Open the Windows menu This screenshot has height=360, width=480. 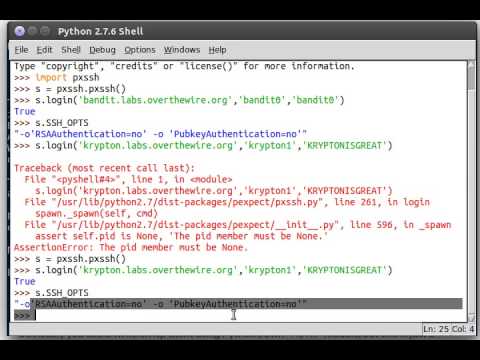click(182, 50)
